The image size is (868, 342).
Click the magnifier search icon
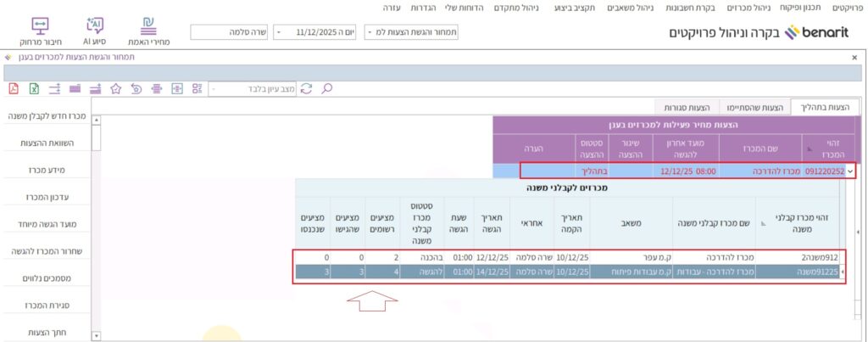tap(327, 88)
